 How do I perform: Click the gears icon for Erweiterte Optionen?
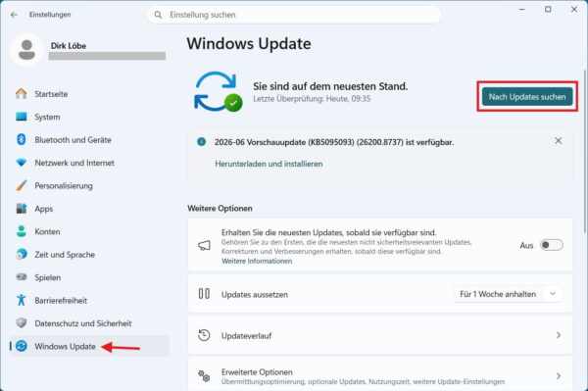pos(204,375)
